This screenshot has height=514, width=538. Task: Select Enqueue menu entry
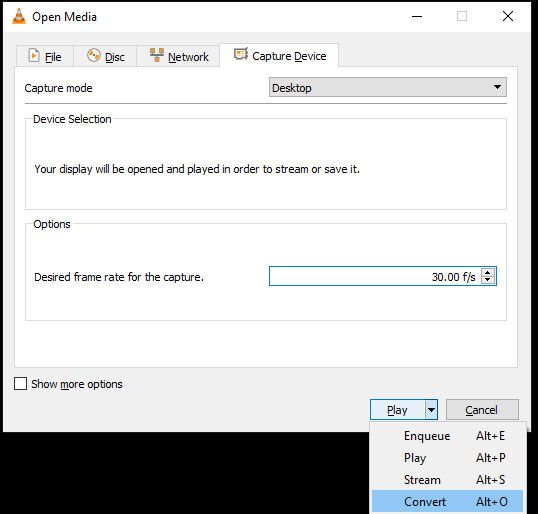[x=447, y=436]
